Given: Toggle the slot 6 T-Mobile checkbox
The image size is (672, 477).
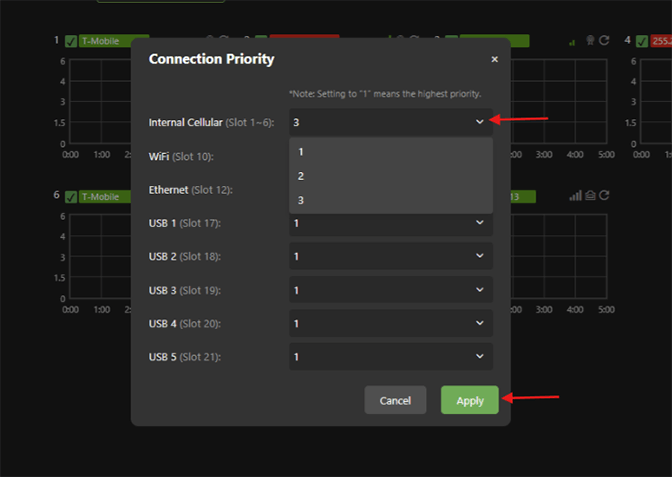Looking at the screenshot, I should coord(71,197).
